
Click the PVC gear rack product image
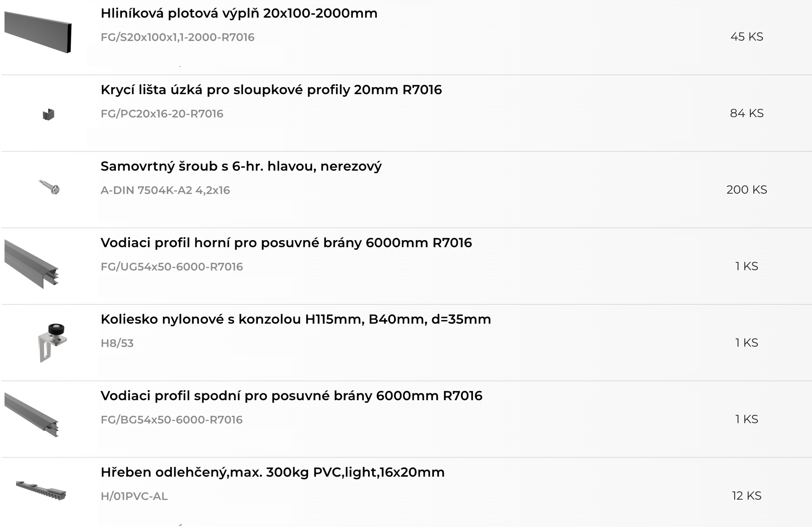click(x=41, y=490)
